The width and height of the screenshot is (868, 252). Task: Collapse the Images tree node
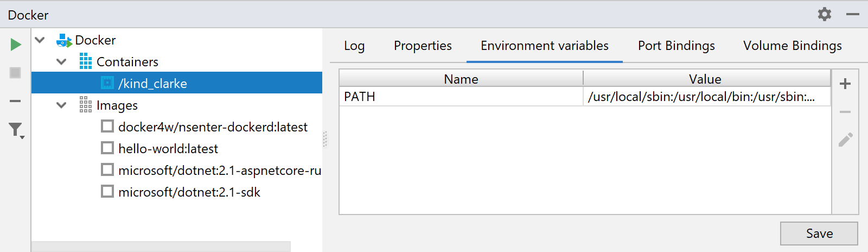(x=61, y=105)
